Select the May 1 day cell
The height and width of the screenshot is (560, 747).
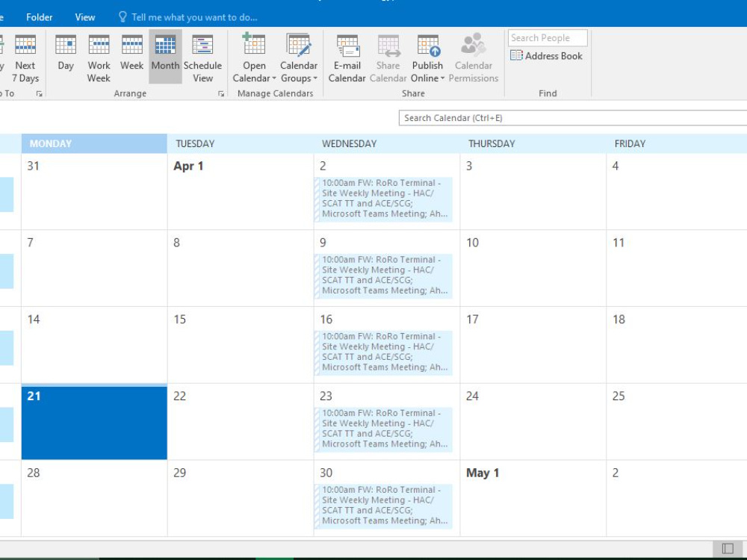click(533, 498)
